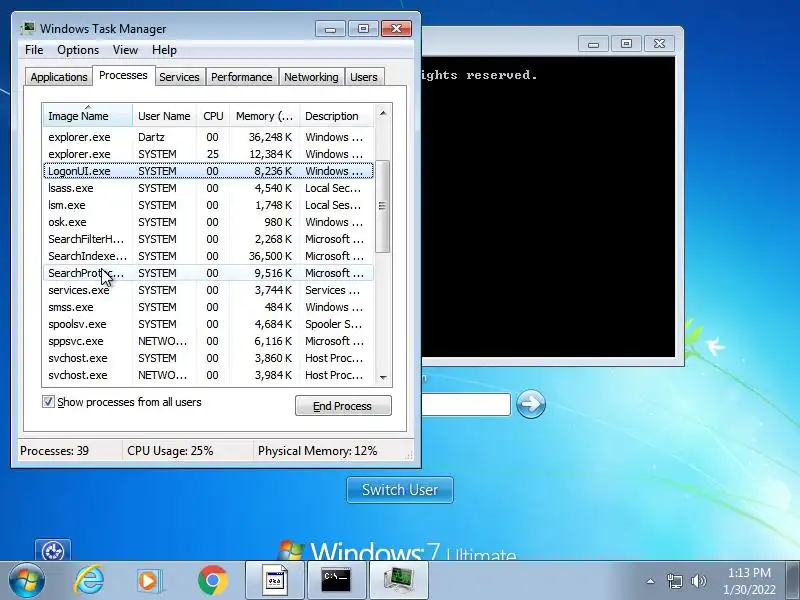This screenshot has width=800, height=600.
Task: Click the Ease of Access button
Action: 53,549
